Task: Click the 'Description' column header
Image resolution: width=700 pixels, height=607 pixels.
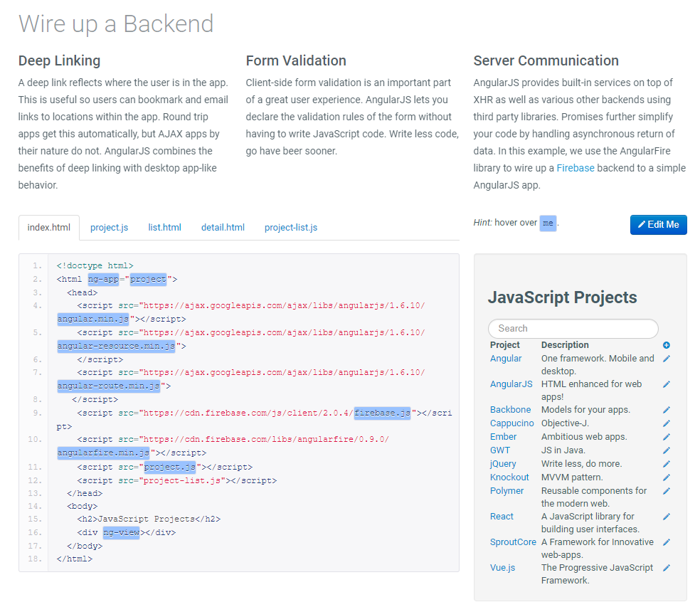Action: tap(565, 345)
